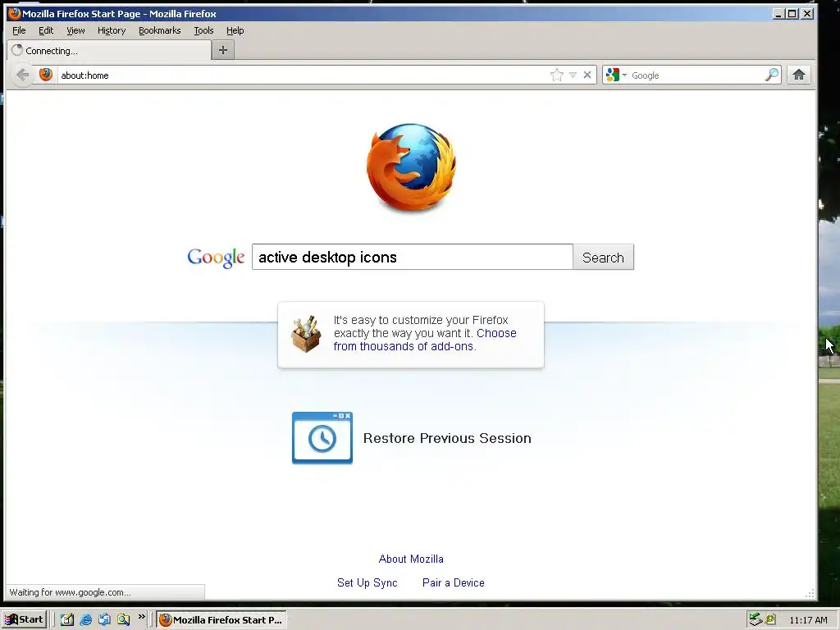Minimize the Firefox window

pyautogui.click(x=779, y=14)
